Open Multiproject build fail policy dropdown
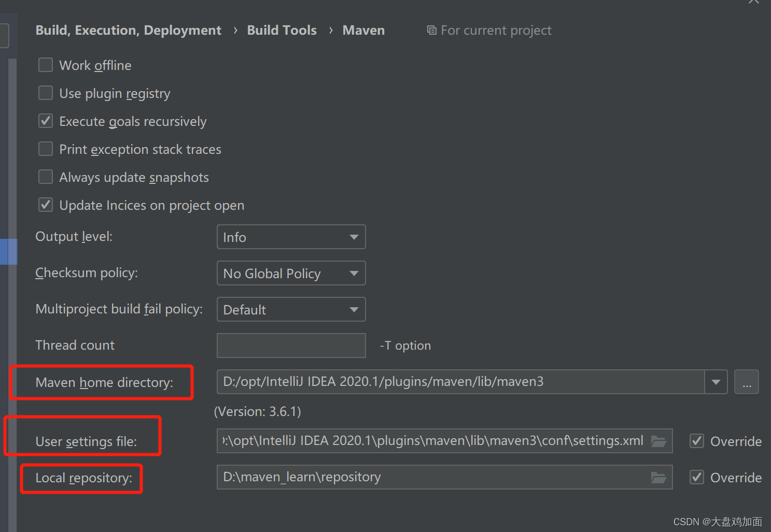This screenshot has width=771, height=532. 291,309
